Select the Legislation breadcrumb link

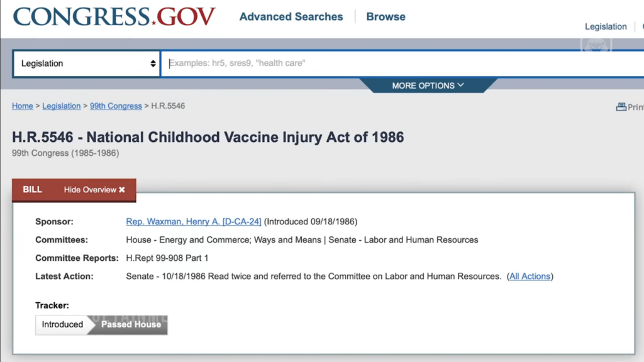[61, 106]
